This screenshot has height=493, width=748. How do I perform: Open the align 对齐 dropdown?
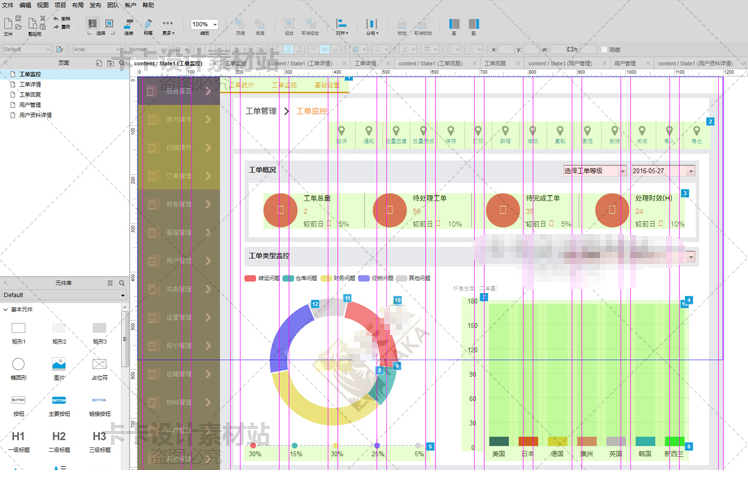(342, 26)
